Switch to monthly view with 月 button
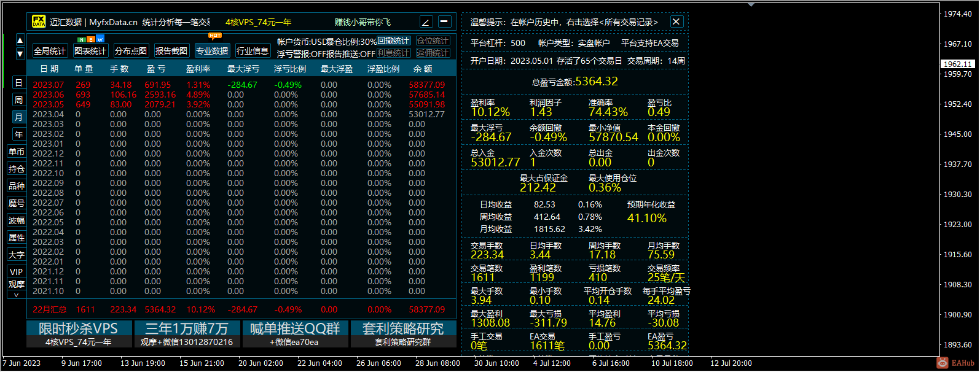 coord(18,117)
